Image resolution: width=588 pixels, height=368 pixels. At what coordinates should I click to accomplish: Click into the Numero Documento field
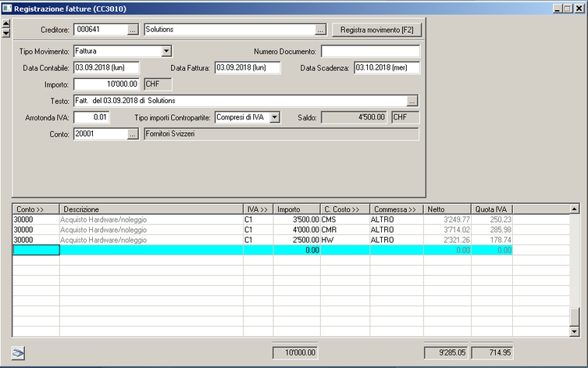[369, 52]
